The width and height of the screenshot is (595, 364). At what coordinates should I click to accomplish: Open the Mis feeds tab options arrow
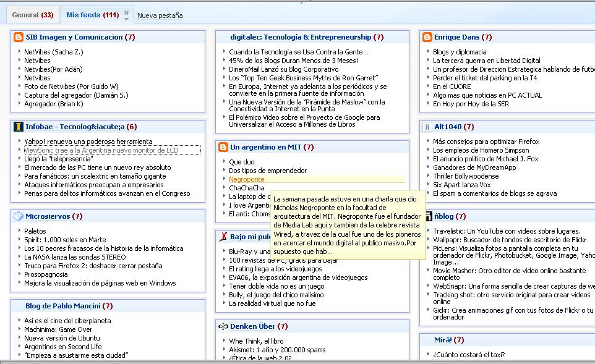[126, 18]
